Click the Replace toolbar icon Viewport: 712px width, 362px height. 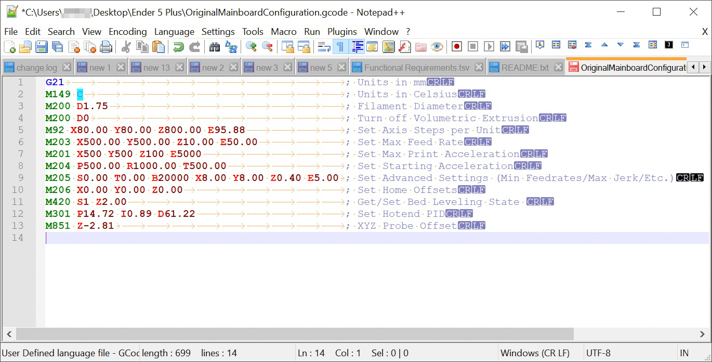(231, 46)
